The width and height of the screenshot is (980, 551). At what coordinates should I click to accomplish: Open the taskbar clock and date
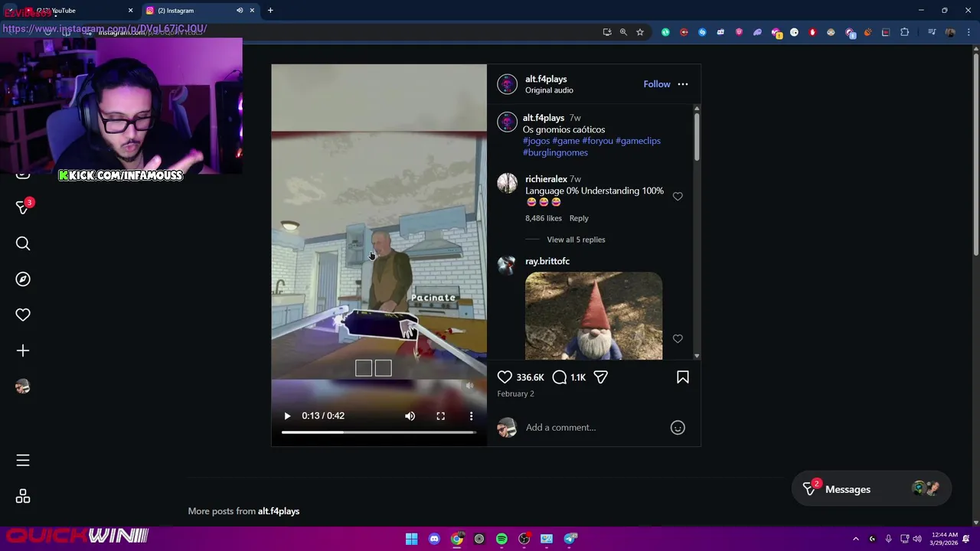tap(946, 539)
